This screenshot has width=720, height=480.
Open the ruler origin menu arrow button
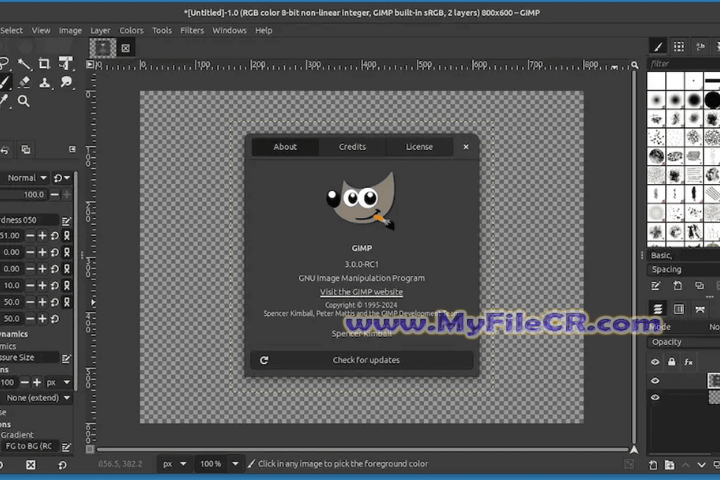click(90, 64)
